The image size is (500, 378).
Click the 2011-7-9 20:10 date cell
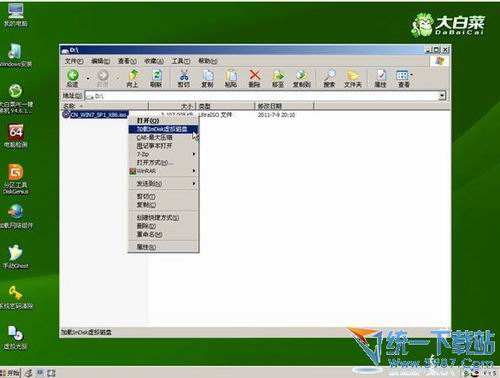276,115
